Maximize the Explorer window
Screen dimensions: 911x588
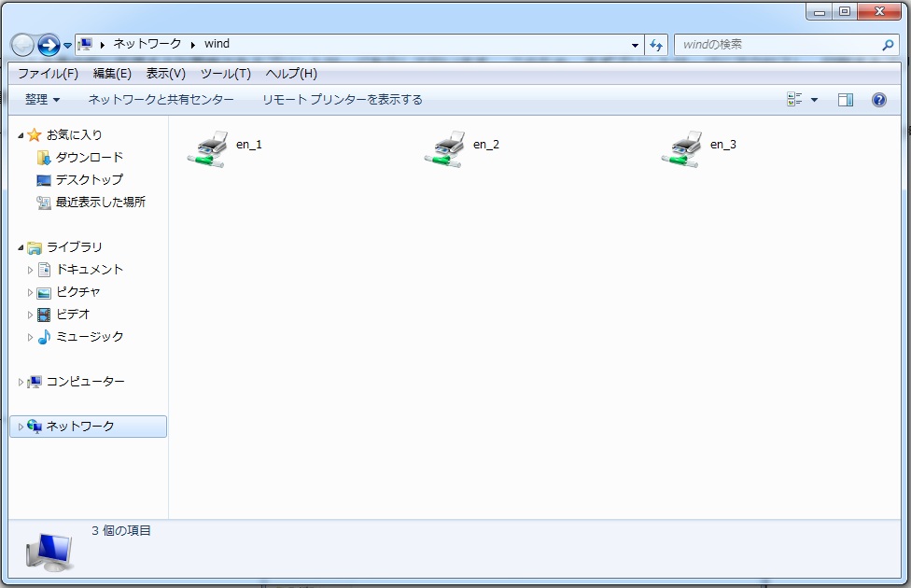(845, 11)
